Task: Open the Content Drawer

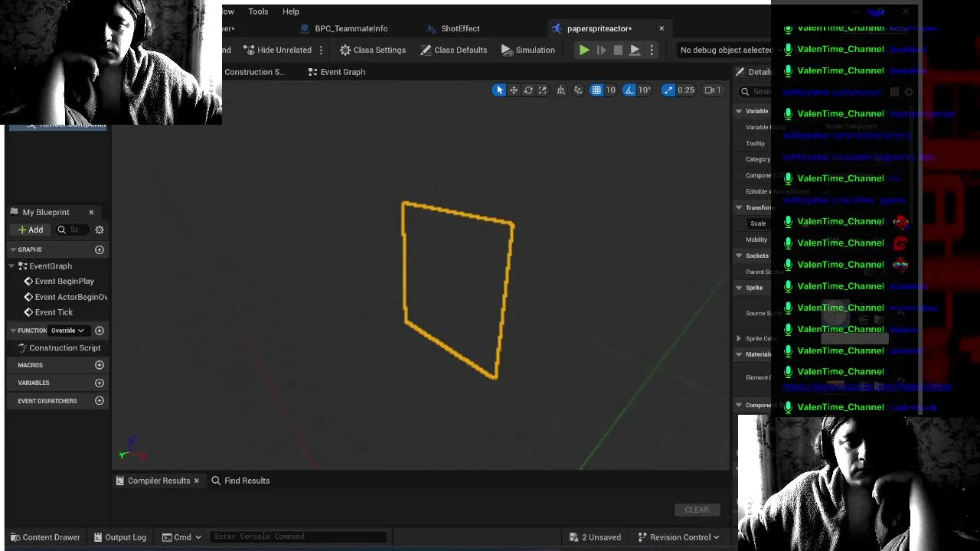Action: tap(44, 537)
